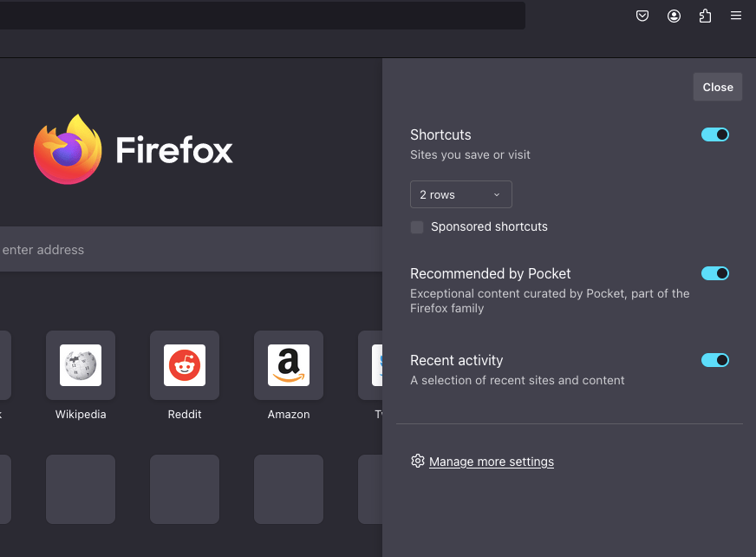Click the Amazon label text
This screenshot has width=756, height=557.
[289, 414]
